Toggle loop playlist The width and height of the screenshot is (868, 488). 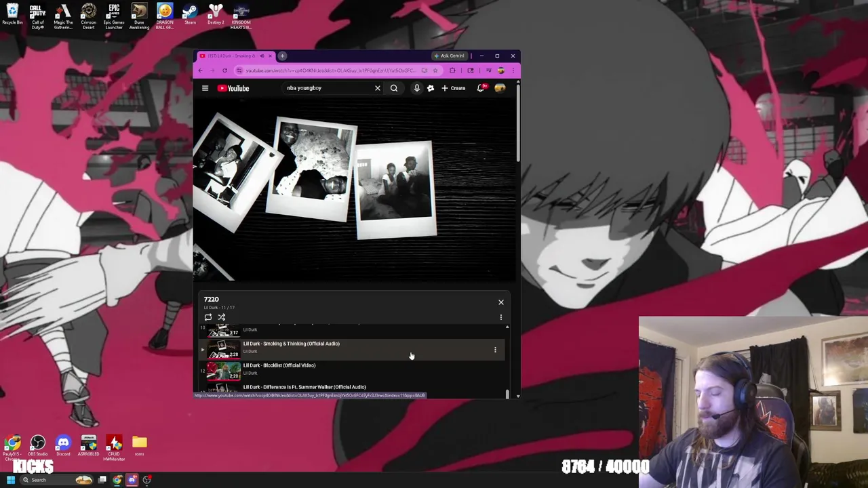[208, 317]
